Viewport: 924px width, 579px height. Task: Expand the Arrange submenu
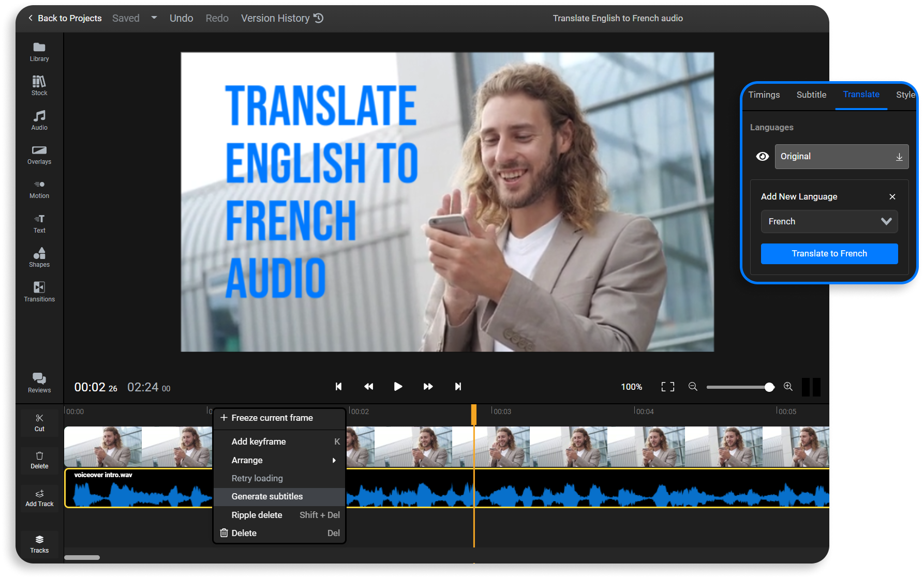click(279, 460)
